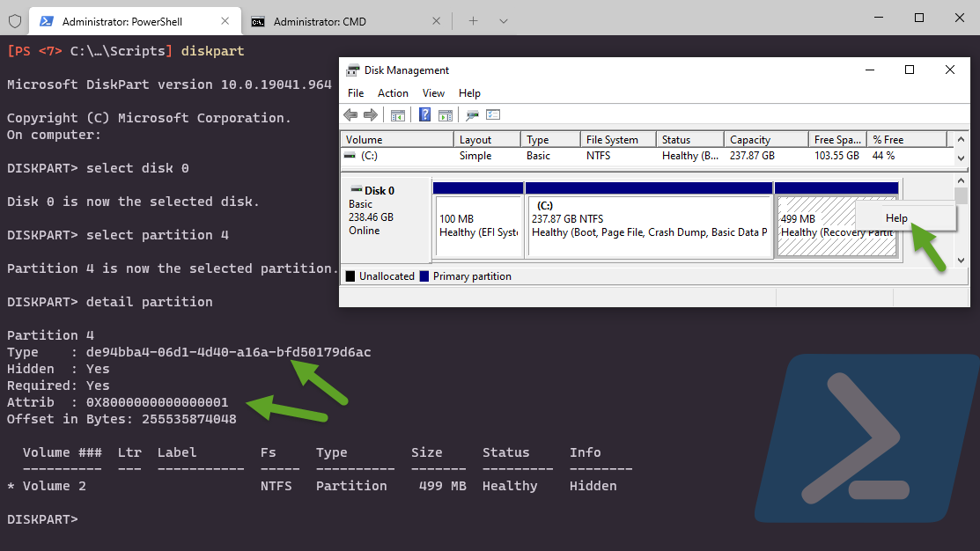Screen dimensions: 980x551
Task: Open the View menu in Disk Management
Action: 434,93
